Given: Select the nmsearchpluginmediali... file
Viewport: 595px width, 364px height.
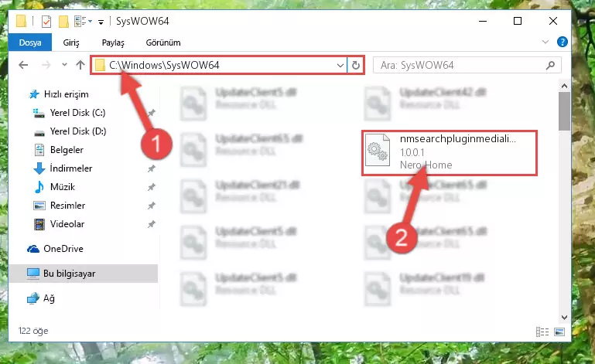Looking at the screenshot, I should point(450,153).
